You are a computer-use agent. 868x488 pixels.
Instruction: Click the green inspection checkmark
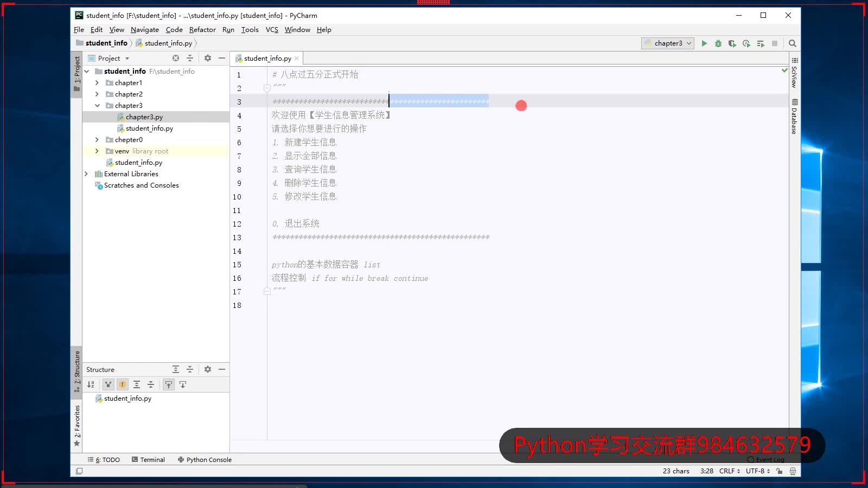point(784,70)
